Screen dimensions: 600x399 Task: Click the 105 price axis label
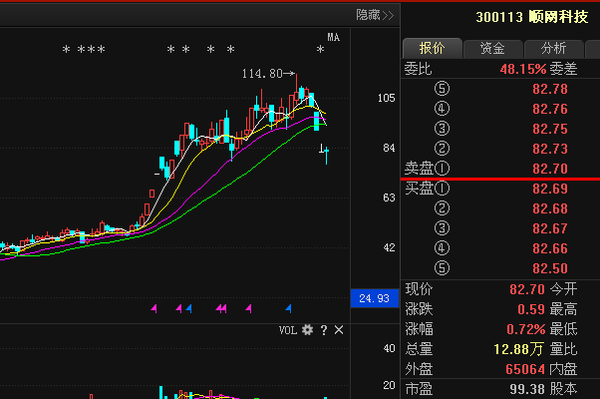click(386, 98)
